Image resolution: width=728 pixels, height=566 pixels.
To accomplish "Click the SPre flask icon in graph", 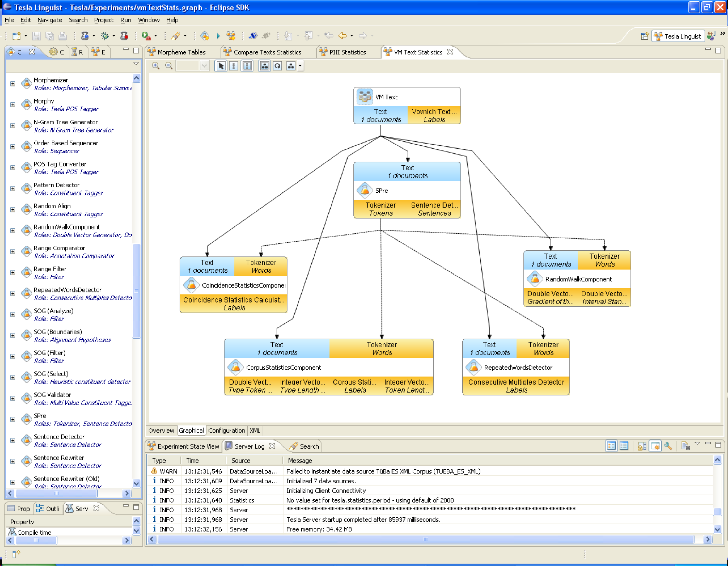I will point(365,191).
